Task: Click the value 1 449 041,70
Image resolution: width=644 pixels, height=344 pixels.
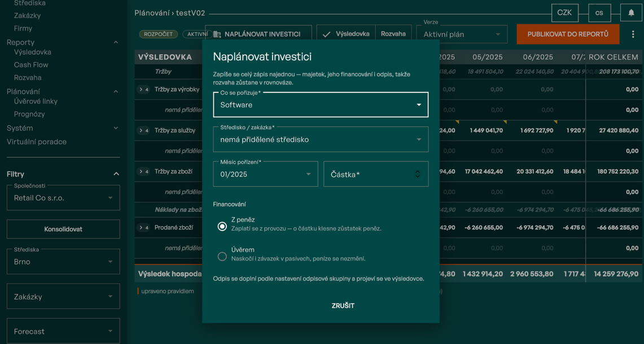Action: [x=487, y=130]
